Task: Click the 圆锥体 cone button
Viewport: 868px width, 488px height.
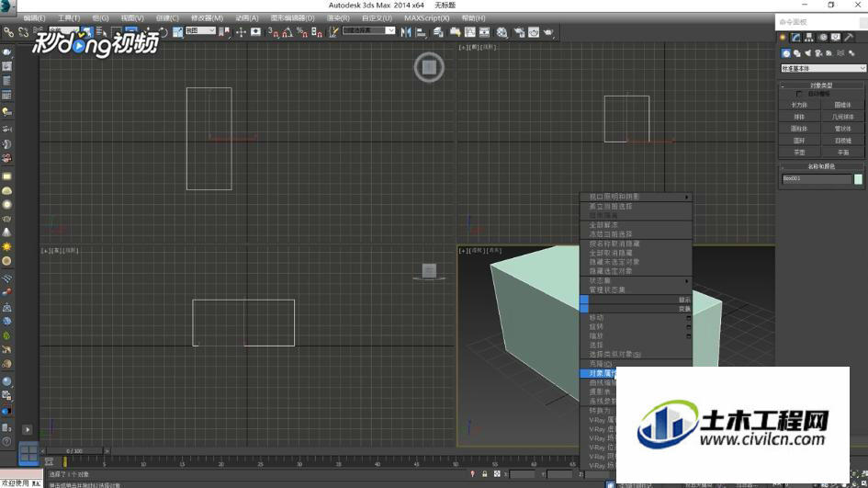Action: tap(842, 105)
